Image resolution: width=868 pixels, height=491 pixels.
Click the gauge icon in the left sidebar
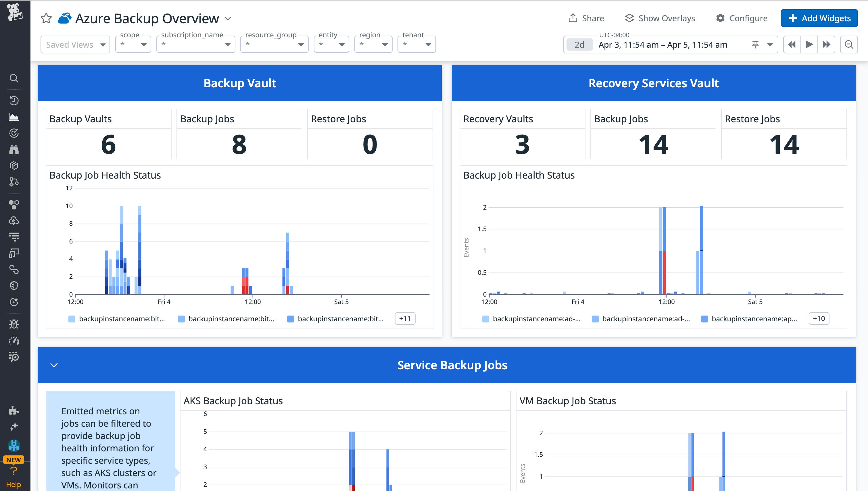pos(14,341)
